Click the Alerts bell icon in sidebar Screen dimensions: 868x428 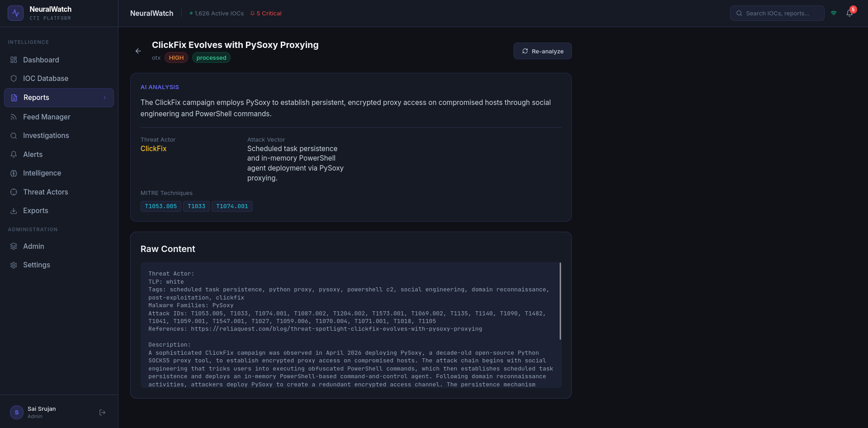point(14,154)
